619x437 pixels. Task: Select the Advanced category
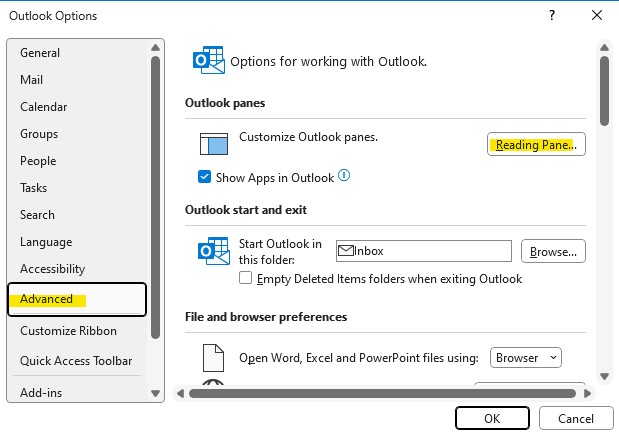pyautogui.click(x=77, y=299)
